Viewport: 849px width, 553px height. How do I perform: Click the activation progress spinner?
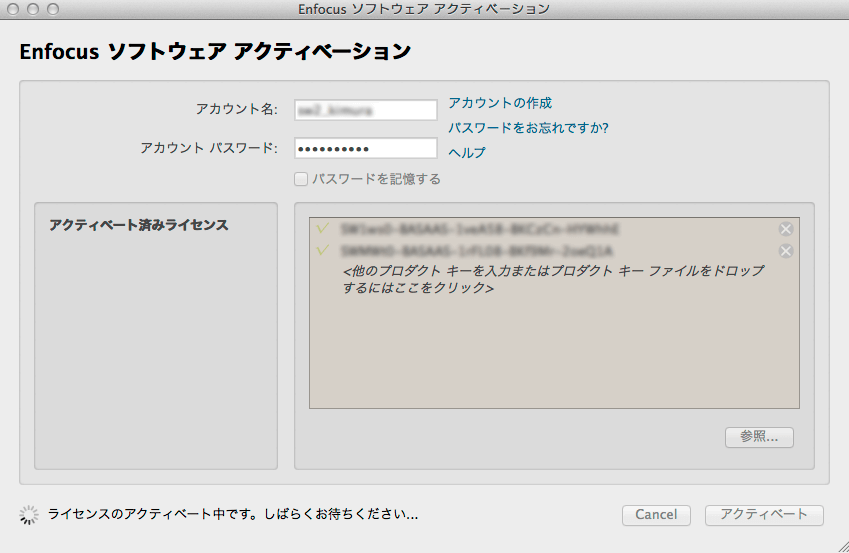pyautogui.click(x=29, y=515)
